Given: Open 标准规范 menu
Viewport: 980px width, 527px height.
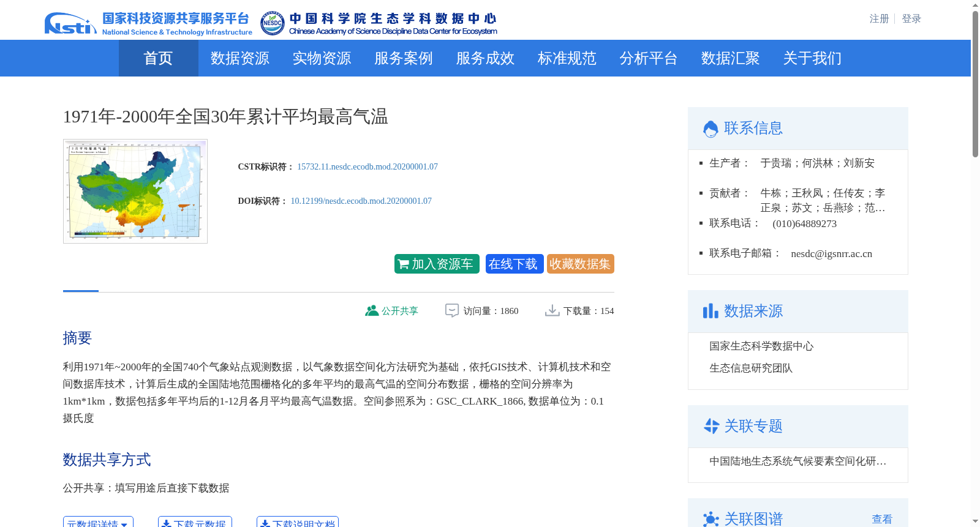Looking at the screenshot, I should coord(567,58).
